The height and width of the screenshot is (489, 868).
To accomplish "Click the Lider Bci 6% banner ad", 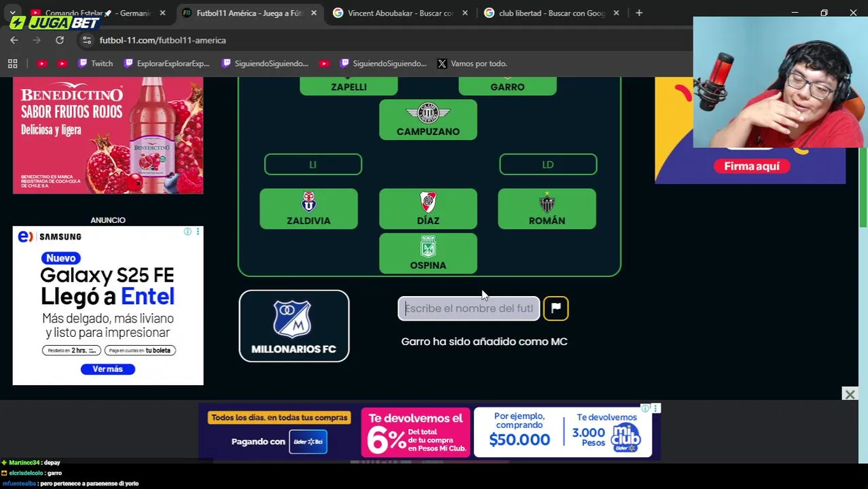I will click(x=429, y=433).
